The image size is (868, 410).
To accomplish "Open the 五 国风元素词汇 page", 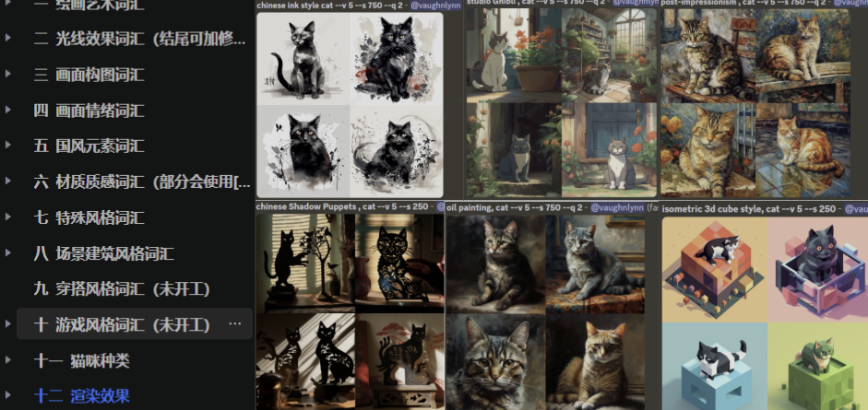I will pos(89,146).
